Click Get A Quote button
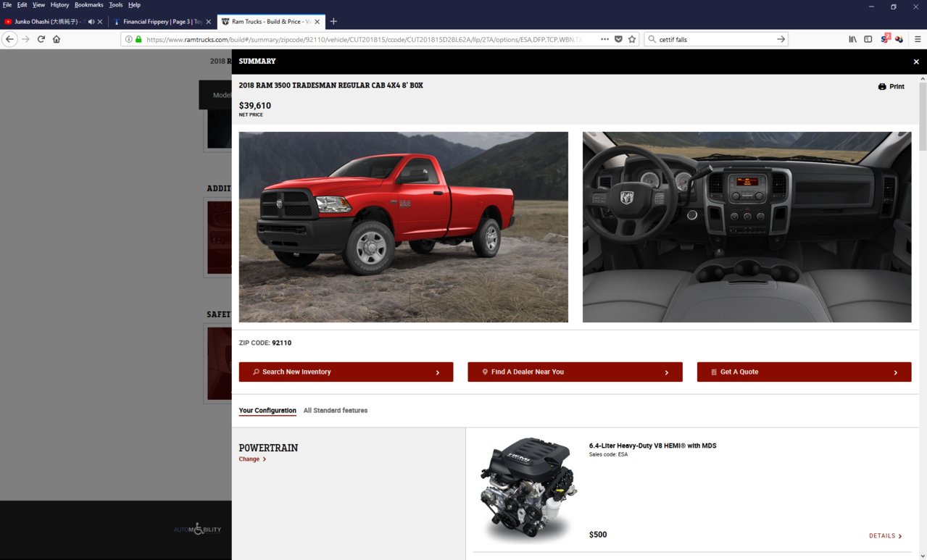Screen dimensions: 927x560 coord(804,372)
